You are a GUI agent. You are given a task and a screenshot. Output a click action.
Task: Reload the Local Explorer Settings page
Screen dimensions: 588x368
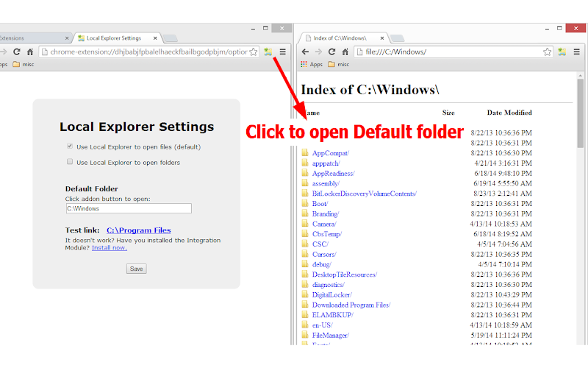tap(16, 52)
